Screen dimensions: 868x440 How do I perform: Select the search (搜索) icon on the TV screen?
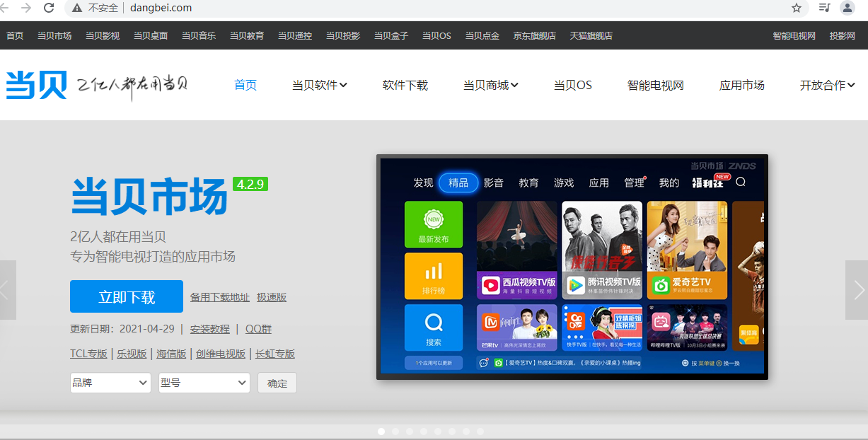pyautogui.click(x=434, y=327)
